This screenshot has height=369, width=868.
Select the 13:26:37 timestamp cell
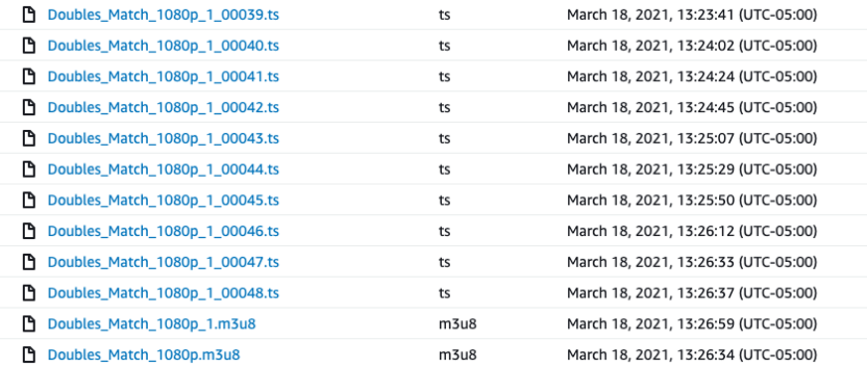pyautogui.click(x=692, y=293)
